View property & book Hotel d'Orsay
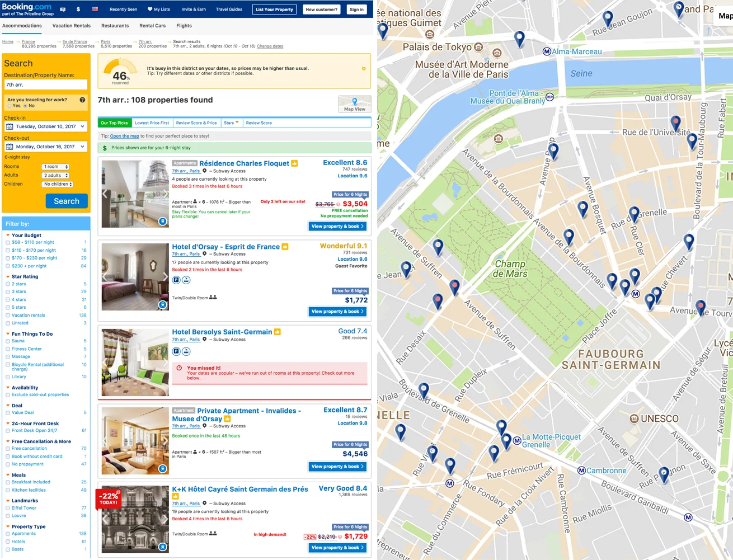 coord(338,312)
